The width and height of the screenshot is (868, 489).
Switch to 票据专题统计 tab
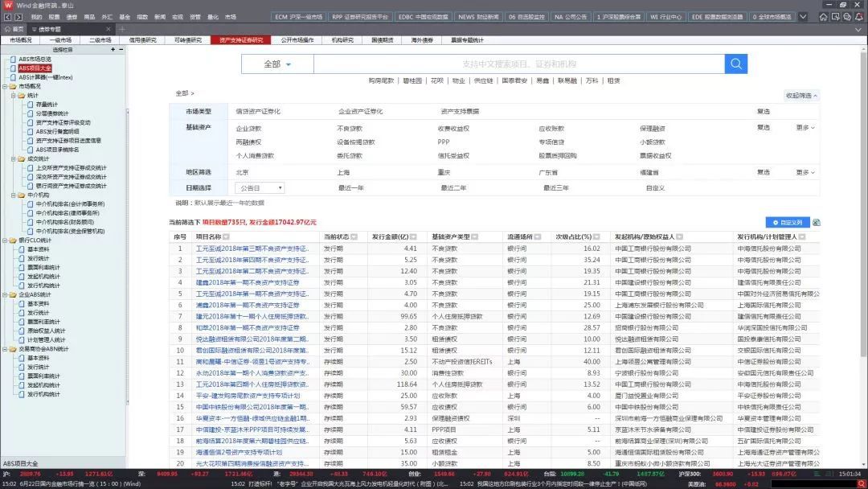467,40
